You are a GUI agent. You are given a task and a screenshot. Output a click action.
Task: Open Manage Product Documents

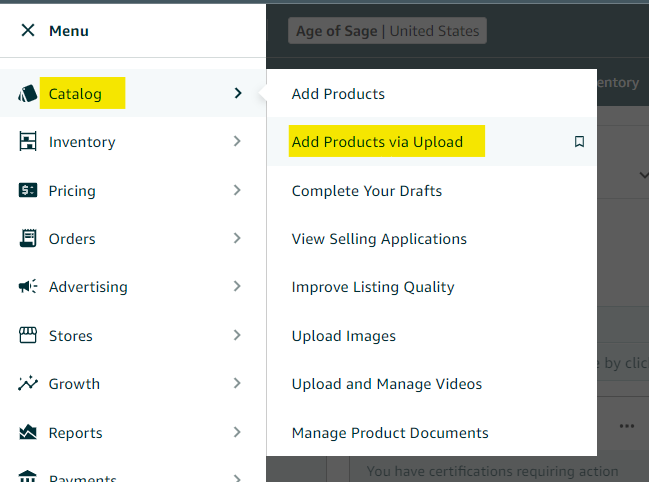(390, 433)
